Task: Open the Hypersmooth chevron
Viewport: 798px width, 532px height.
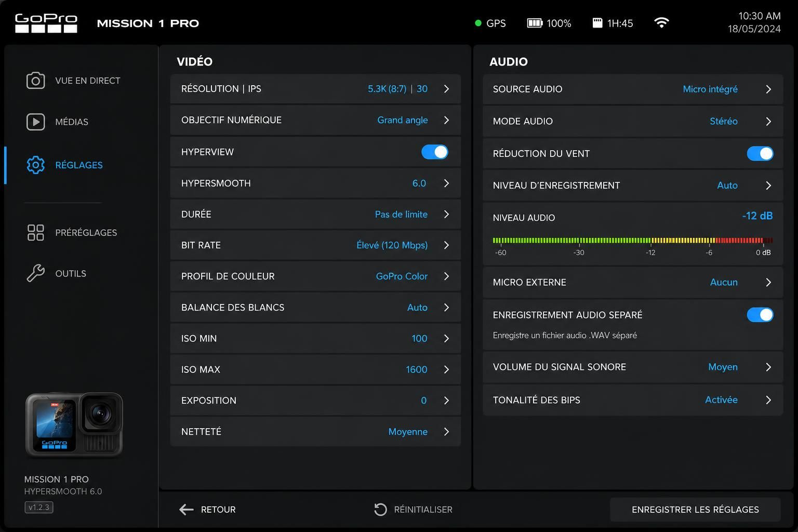Action: coord(446,183)
